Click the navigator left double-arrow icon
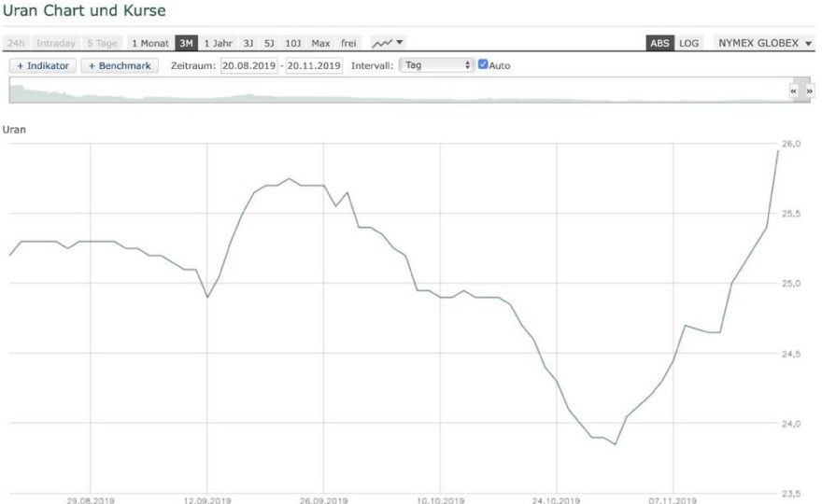This screenshot has width=822, height=504. point(794,91)
